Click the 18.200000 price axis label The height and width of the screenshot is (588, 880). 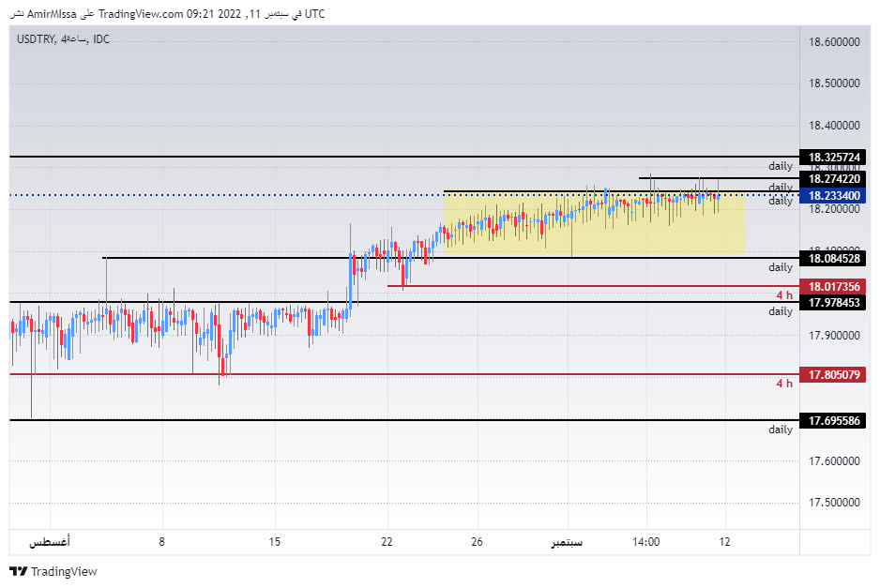point(834,209)
